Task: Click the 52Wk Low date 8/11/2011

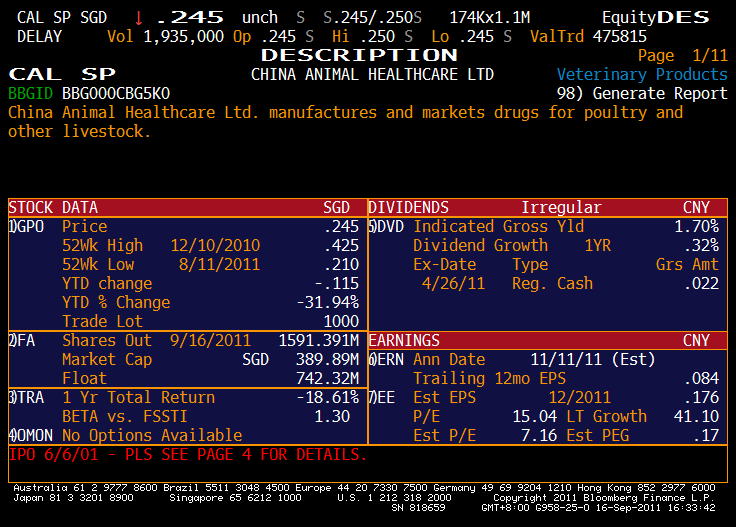Action: pos(220,265)
